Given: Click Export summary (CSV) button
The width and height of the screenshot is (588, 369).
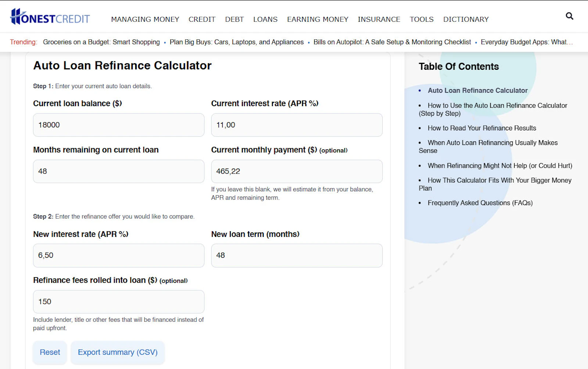Looking at the screenshot, I should coord(118,352).
